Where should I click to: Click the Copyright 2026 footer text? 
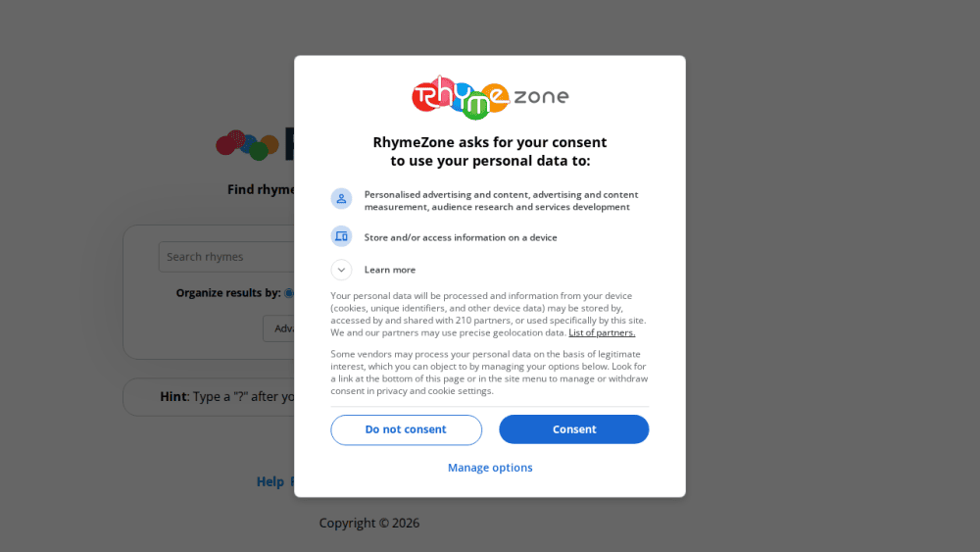click(369, 524)
